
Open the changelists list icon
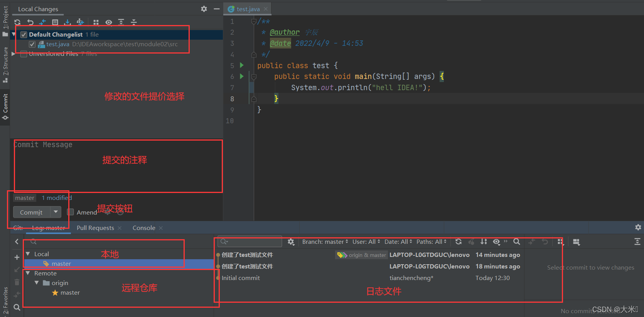tap(55, 22)
